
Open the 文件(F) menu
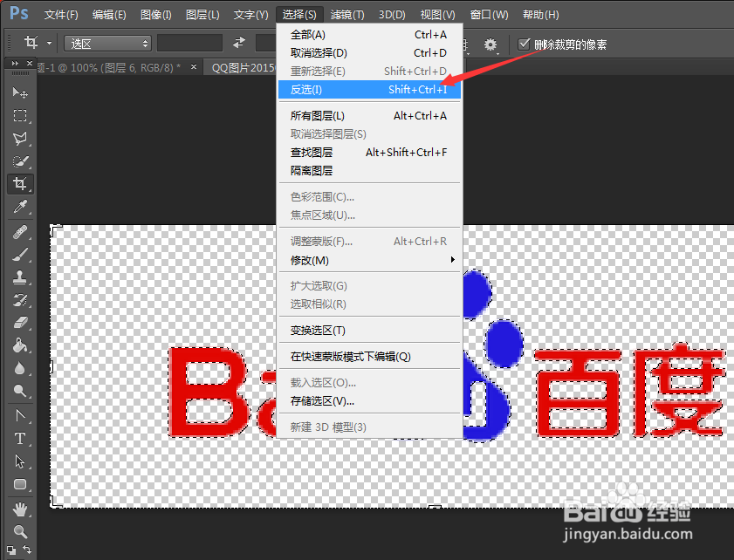click(61, 15)
